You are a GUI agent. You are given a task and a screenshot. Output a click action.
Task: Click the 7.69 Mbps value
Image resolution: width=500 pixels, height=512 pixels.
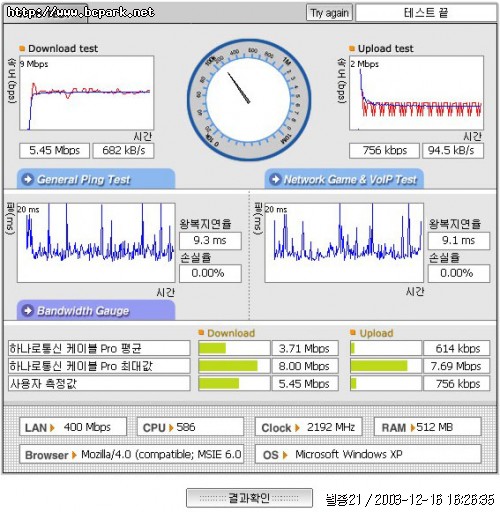(x=457, y=366)
